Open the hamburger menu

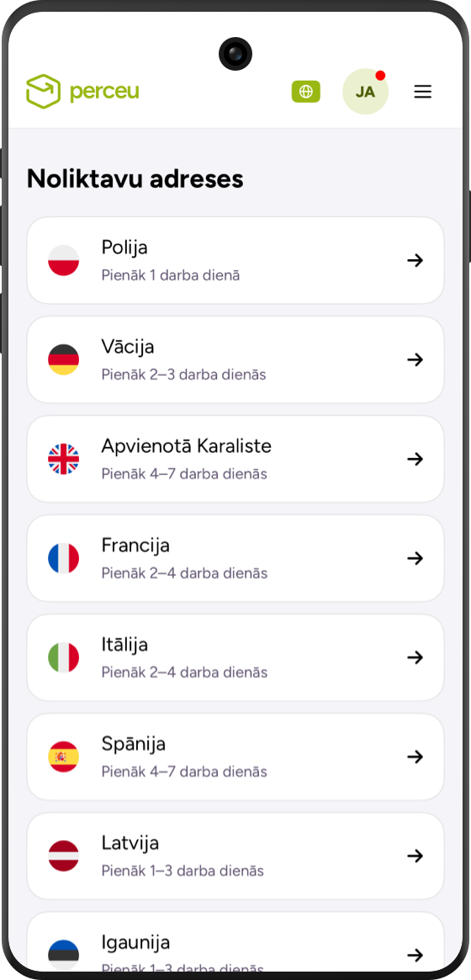pos(423,92)
